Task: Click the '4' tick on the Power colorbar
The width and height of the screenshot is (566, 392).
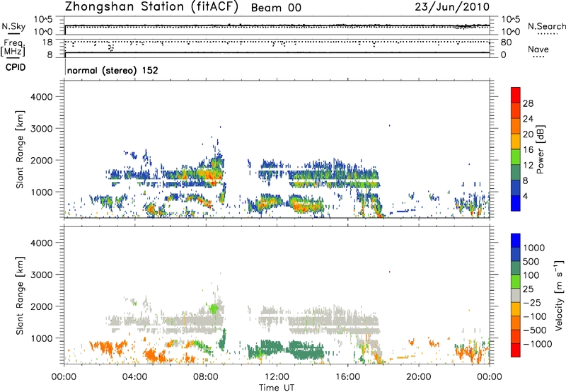Action: point(526,196)
